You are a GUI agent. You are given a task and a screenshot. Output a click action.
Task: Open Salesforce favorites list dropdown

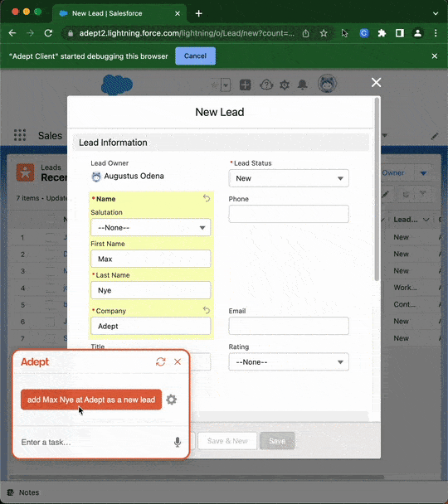pyautogui.click(x=226, y=85)
